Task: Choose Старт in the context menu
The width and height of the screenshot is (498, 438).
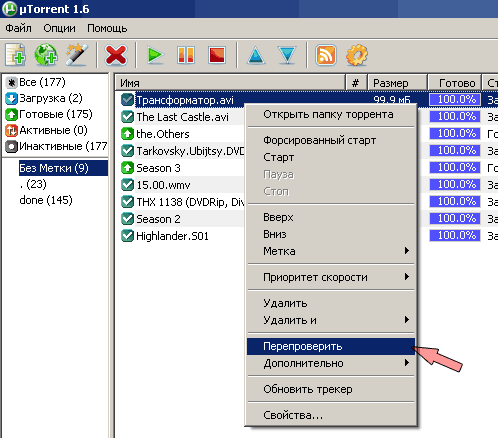Action: [332, 157]
